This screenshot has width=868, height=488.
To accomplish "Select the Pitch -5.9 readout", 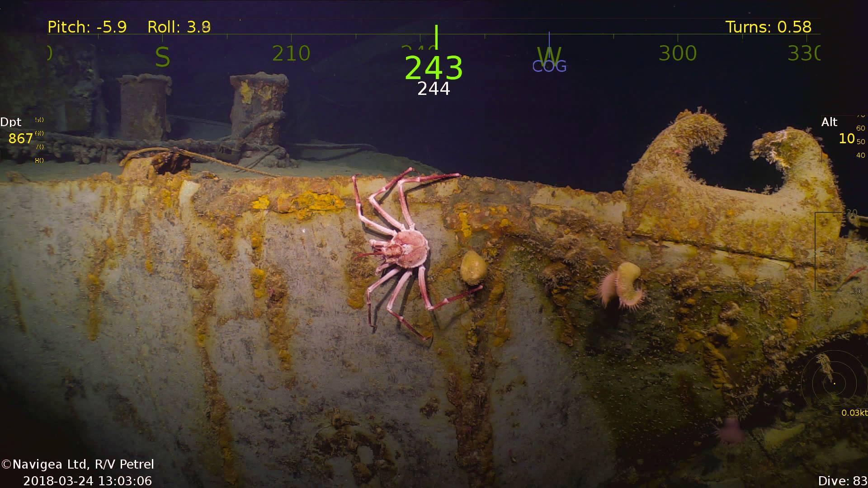I will coord(87,27).
